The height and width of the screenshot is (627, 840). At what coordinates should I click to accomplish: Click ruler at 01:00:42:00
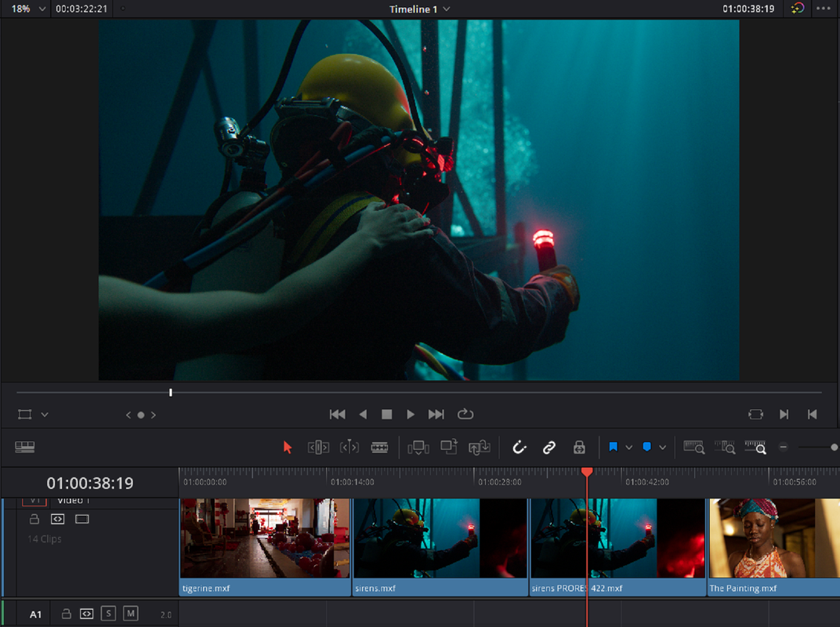click(x=647, y=482)
